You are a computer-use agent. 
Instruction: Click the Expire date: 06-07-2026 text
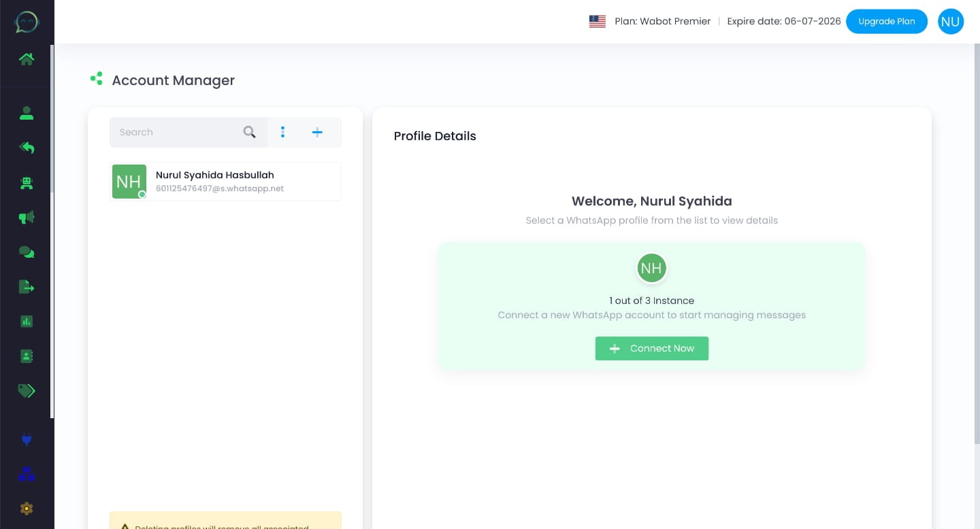click(784, 22)
